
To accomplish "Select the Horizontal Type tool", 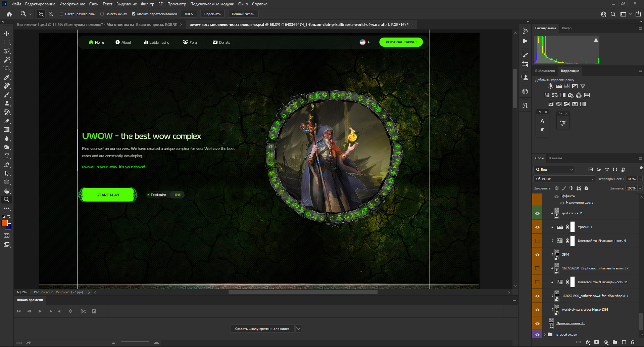I will coord(7,156).
